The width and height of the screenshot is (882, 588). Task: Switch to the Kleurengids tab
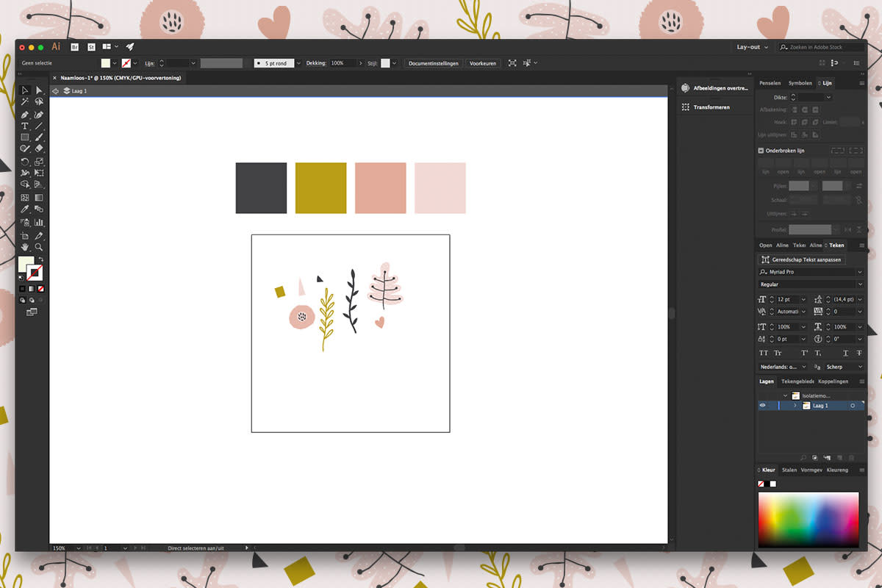837,470
